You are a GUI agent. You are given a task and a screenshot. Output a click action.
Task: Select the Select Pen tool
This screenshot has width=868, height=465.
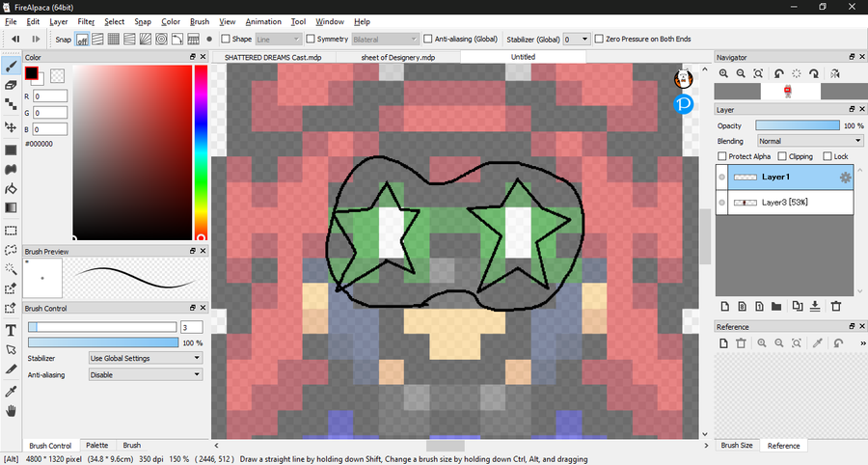11,288
